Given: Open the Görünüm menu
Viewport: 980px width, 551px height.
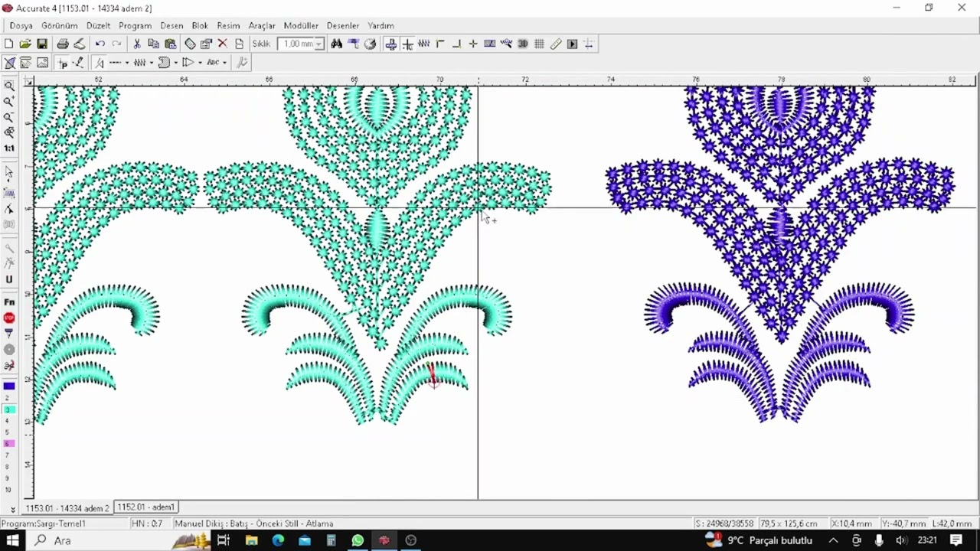Looking at the screenshot, I should click(x=60, y=25).
